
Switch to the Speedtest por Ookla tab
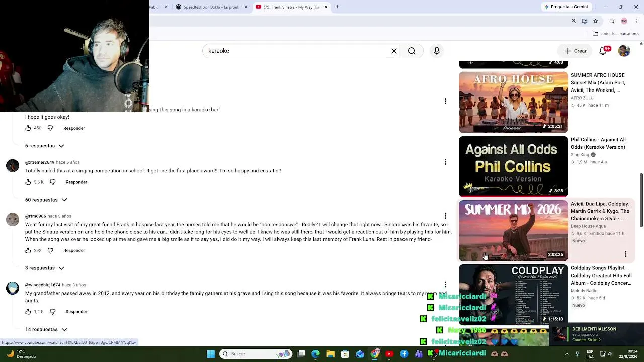point(211,7)
